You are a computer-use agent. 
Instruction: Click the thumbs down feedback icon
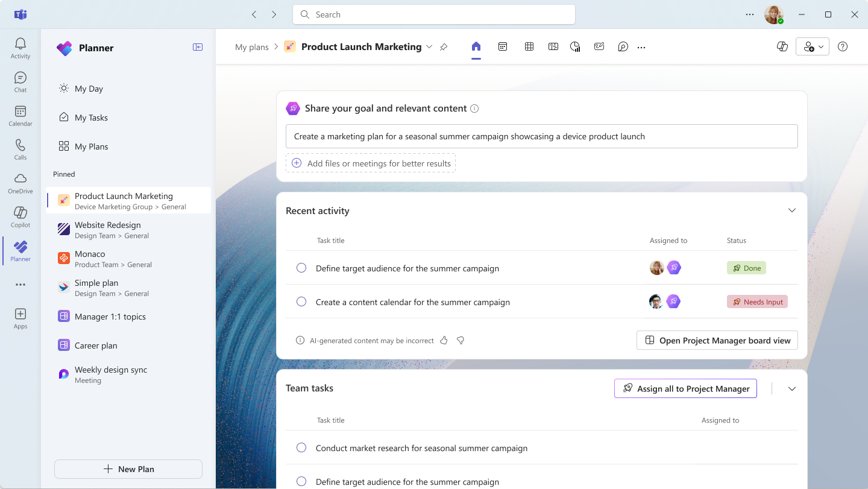pos(461,341)
